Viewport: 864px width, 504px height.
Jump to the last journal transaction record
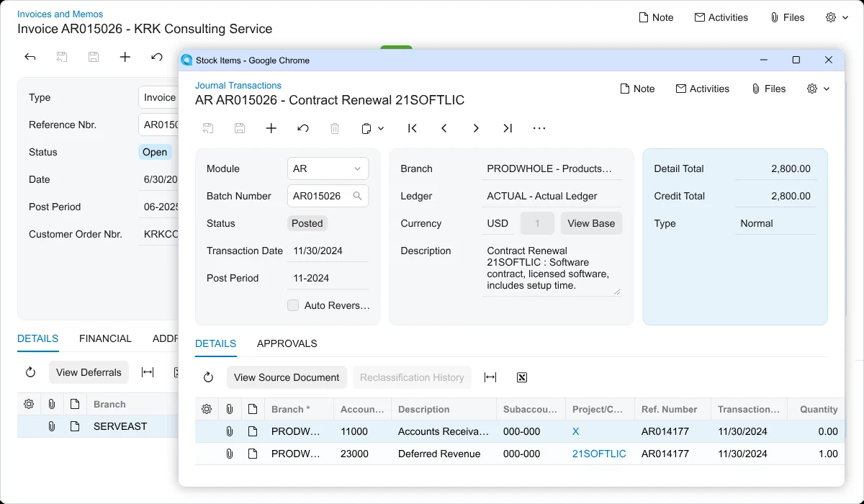click(508, 128)
